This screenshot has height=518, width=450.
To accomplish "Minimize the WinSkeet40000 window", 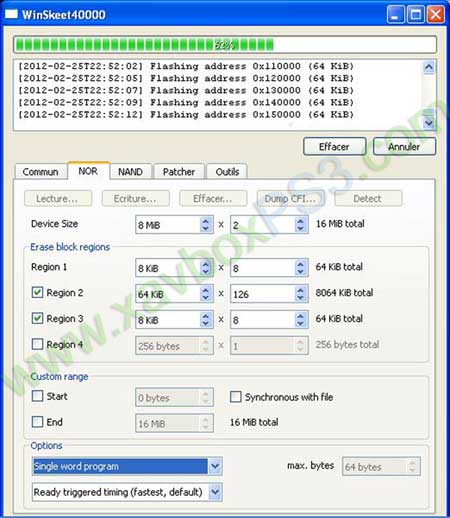I will click(x=396, y=15).
